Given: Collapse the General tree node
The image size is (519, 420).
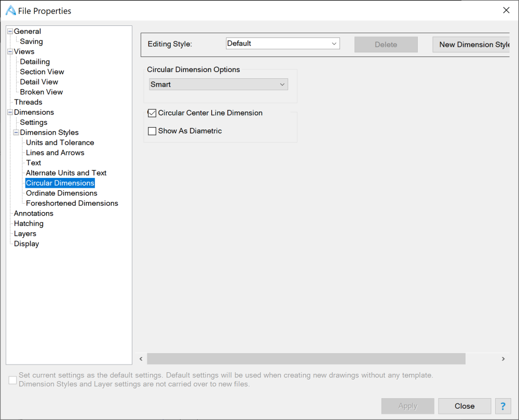Looking at the screenshot, I should pos(10,32).
